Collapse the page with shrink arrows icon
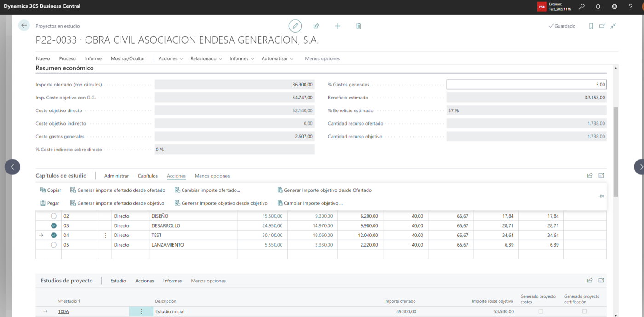644x317 pixels. tap(613, 26)
